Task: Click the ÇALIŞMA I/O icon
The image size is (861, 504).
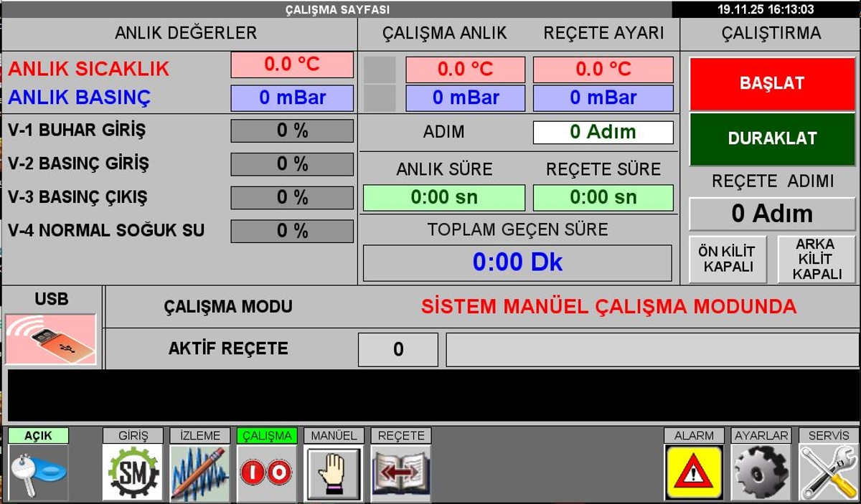Action: (x=267, y=472)
